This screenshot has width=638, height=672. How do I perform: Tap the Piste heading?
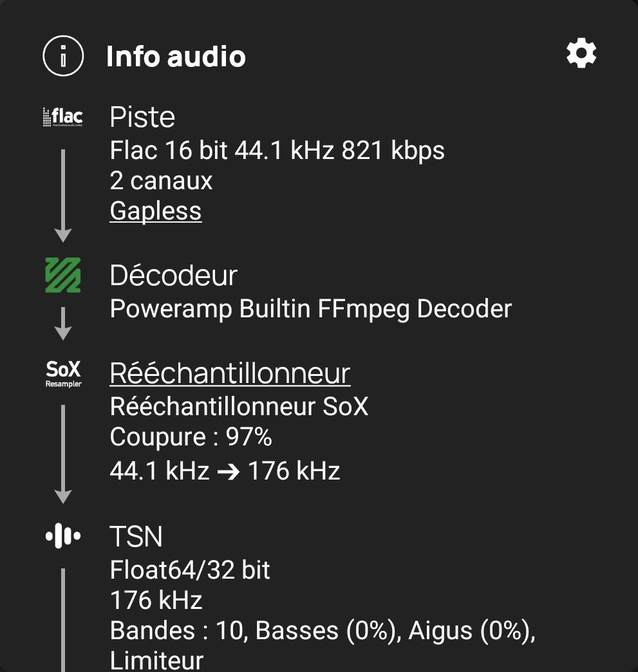coord(142,117)
